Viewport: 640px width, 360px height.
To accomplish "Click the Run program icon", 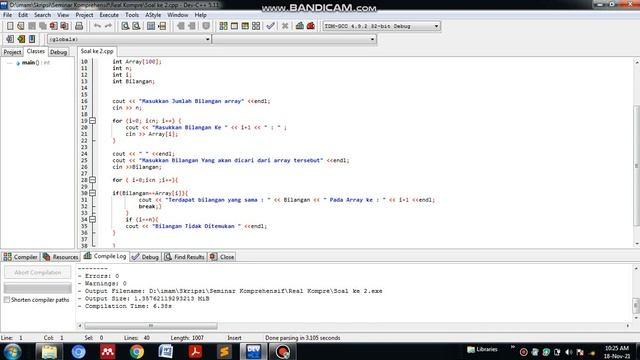I will pyautogui.click(x=234, y=26).
